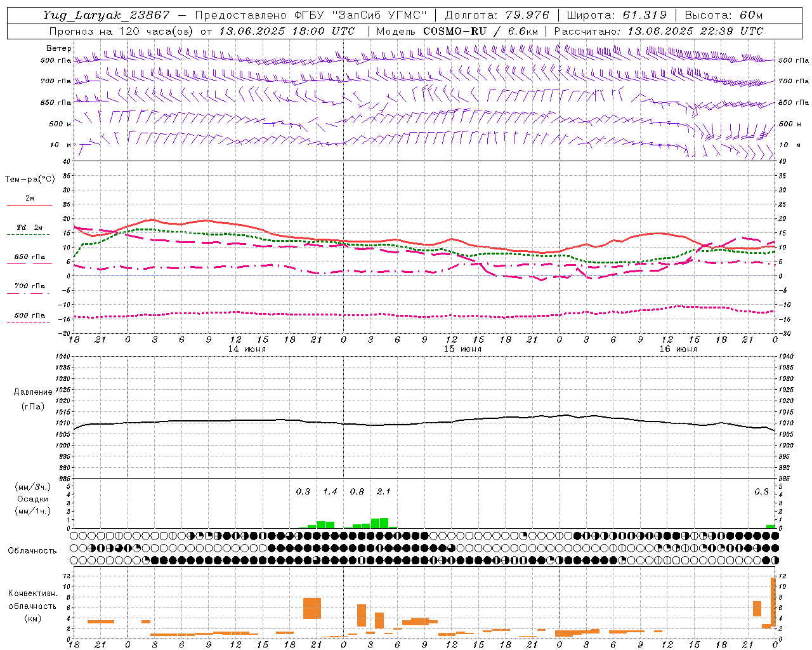Click the (мм/3ч.) precipitation unit label

33,487
